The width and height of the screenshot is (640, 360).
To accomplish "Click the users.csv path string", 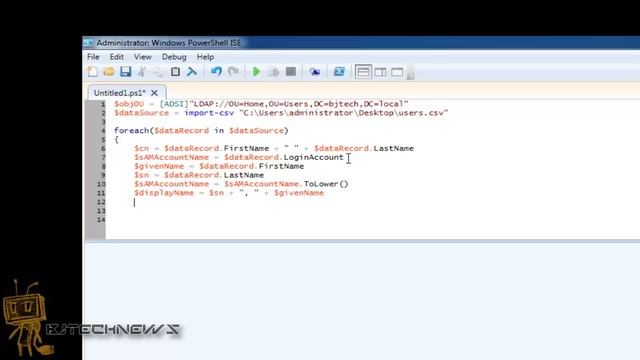I will coord(344,113).
